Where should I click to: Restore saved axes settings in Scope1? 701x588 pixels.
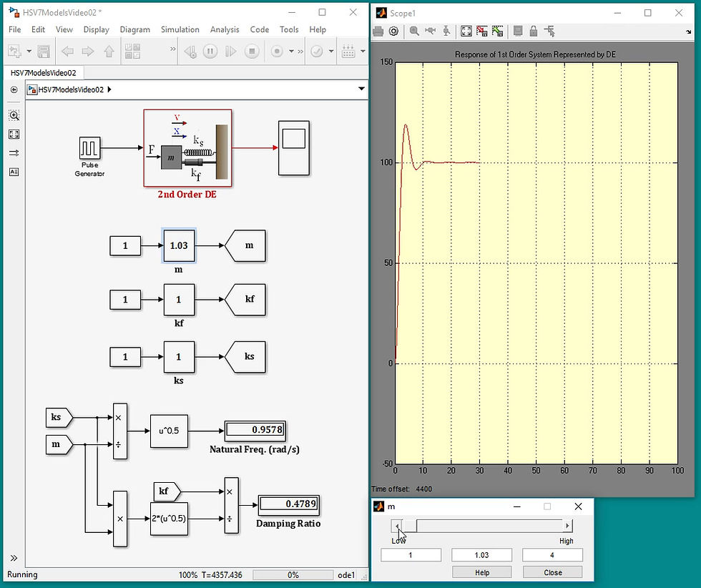498,31
